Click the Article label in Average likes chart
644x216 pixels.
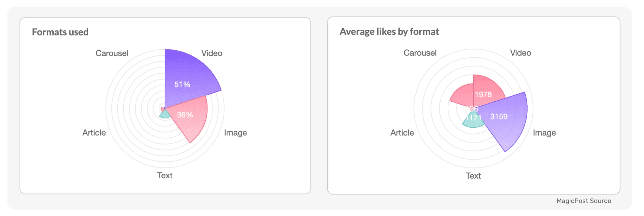402,133
